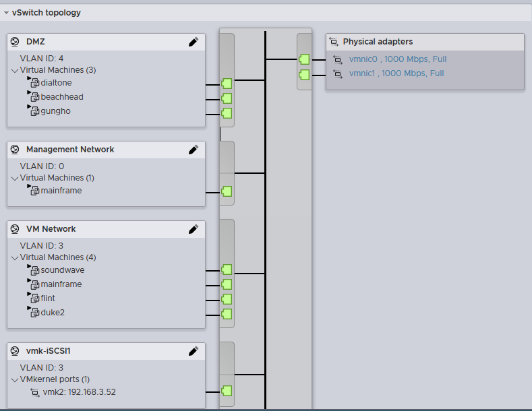Click the VM Network title
Image resolution: width=532 pixels, height=411 pixels.
51,229
